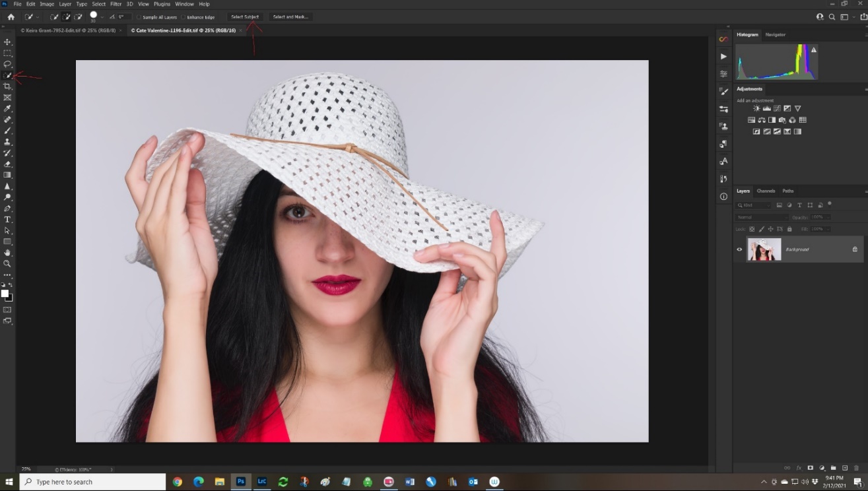
Task: Click the Select and Mask button
Action: click(290, 17)
